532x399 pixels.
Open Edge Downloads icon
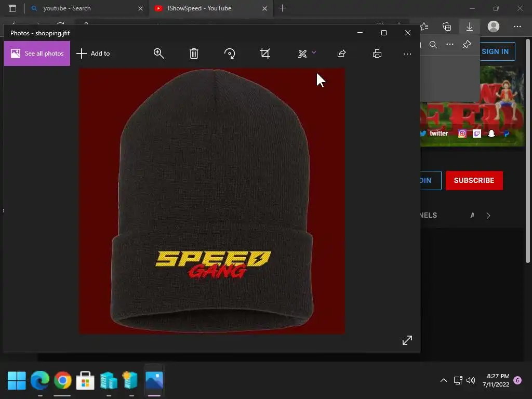(470, 26)
